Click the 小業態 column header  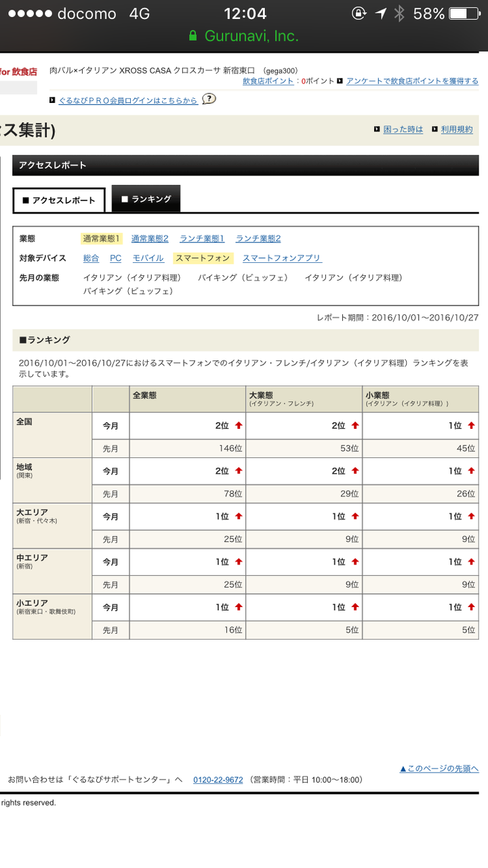pos(420,399)
